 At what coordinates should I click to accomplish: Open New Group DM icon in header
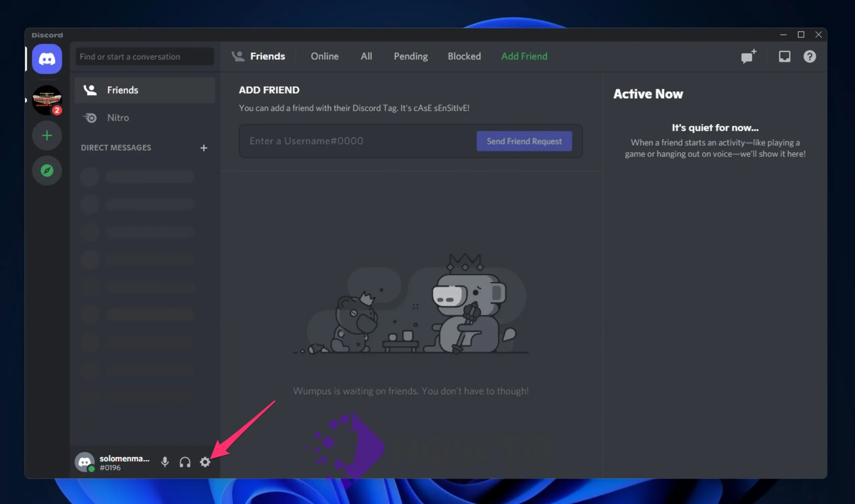pos(749,56)
